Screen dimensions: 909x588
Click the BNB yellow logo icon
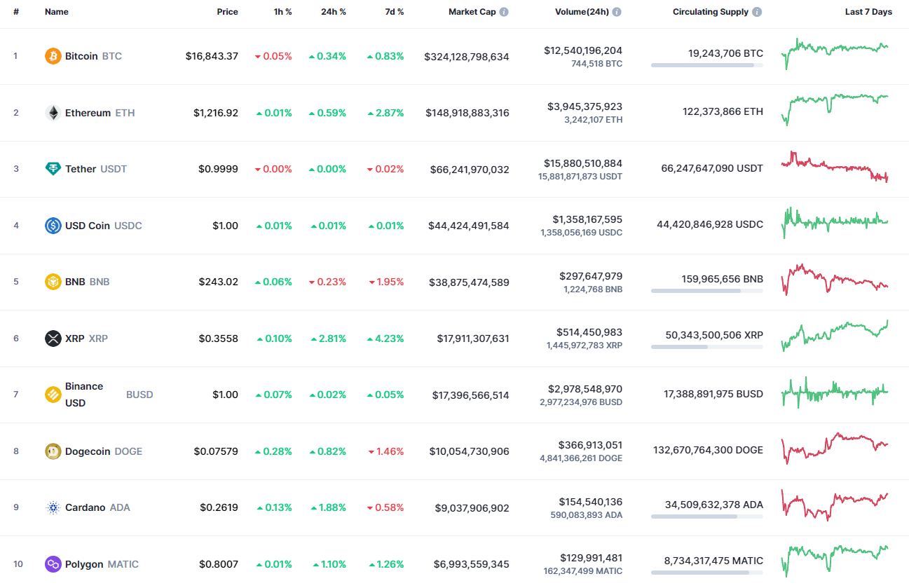coord(53,282)
